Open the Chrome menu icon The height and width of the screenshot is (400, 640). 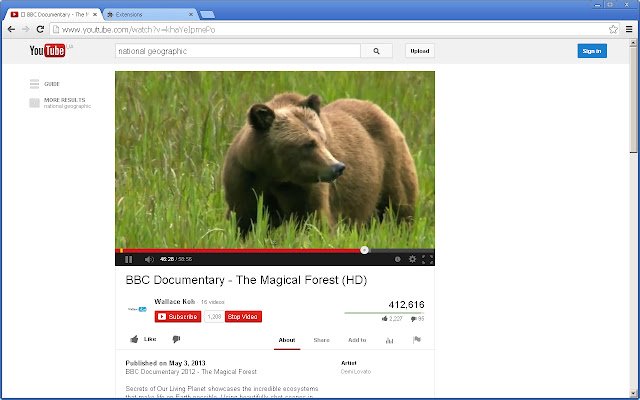point(629,29)
